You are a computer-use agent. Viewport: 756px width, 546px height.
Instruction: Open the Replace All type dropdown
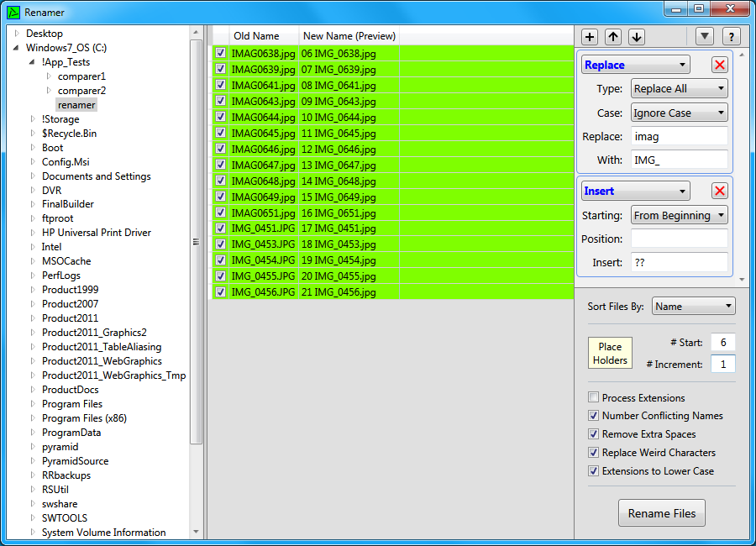[x=678, y=88]
